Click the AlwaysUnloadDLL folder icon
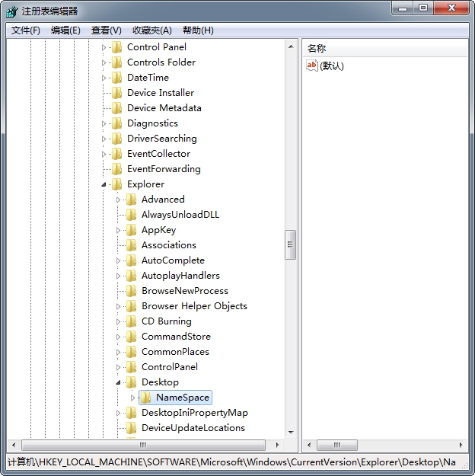Viewport: 475px width, 476px height. coord(132,215)
